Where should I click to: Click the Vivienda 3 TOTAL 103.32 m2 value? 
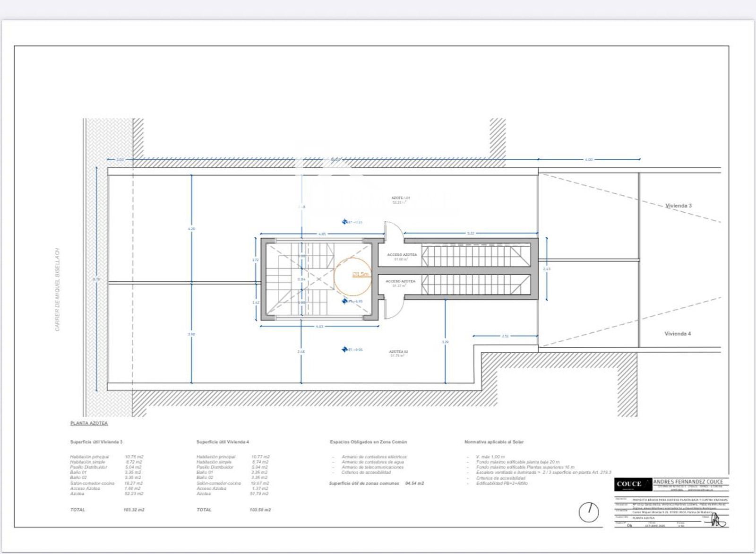(x=134, y=510)
